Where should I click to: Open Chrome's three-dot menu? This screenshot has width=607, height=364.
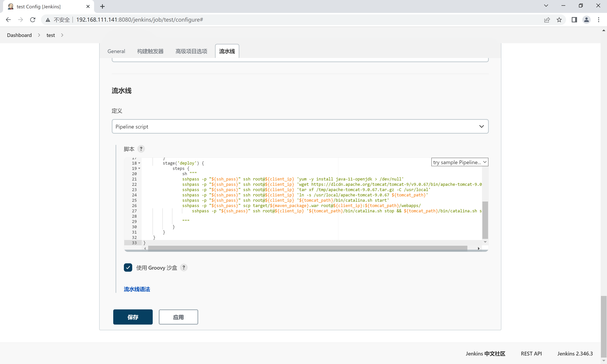[x=599, y=20]
